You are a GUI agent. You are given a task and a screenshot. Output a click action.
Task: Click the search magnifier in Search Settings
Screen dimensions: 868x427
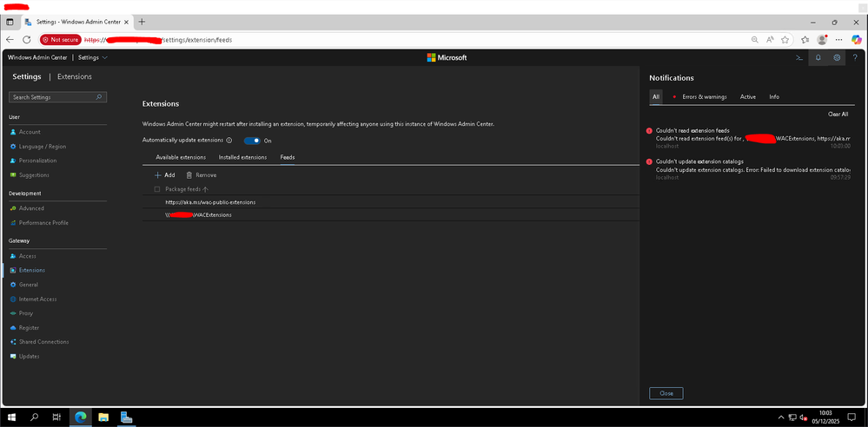click(99, 97)
